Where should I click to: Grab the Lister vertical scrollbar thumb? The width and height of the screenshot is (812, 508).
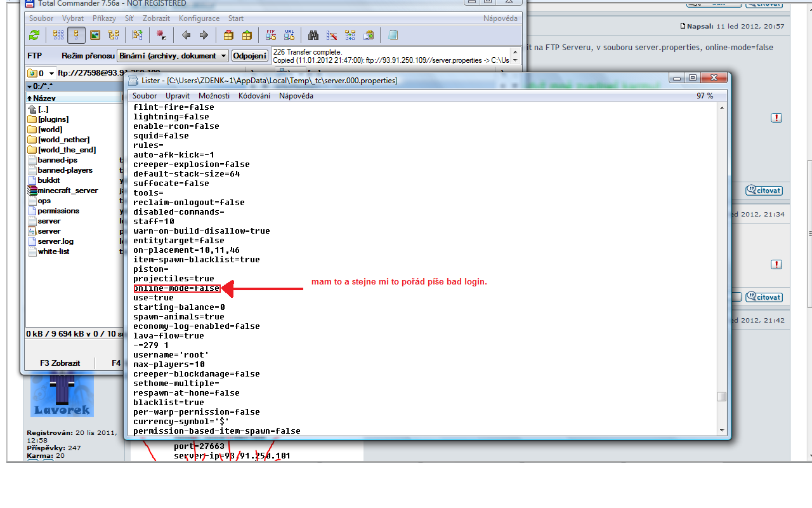pyautogui.click(x=721, y=397)
